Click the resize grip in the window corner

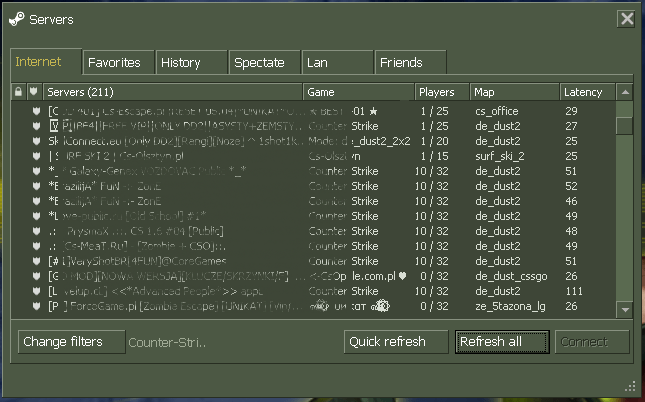630,386
